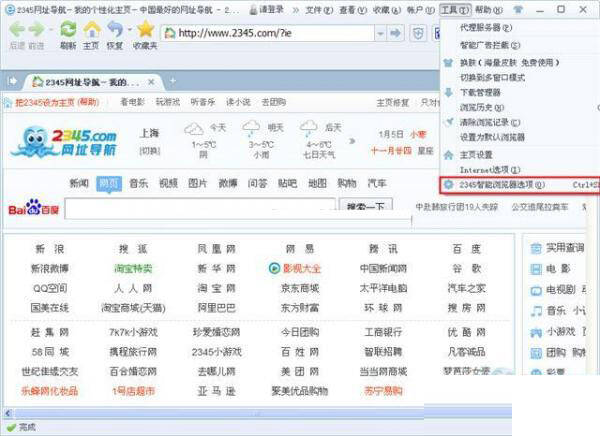Open the 查看 (View) menu
Image resolution: width=600 pixels, height=436 pixels.
pos(353,10)
